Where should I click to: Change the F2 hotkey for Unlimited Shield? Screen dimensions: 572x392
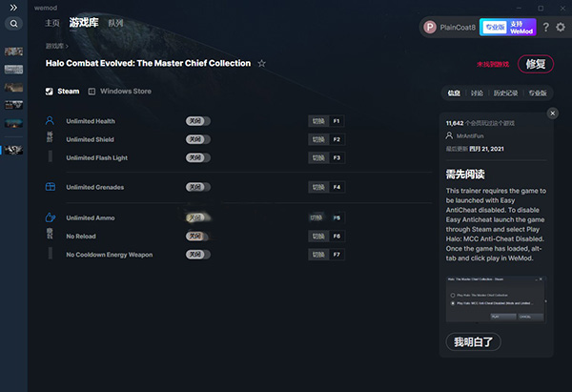pyautogui.click(x=337, y=139)
